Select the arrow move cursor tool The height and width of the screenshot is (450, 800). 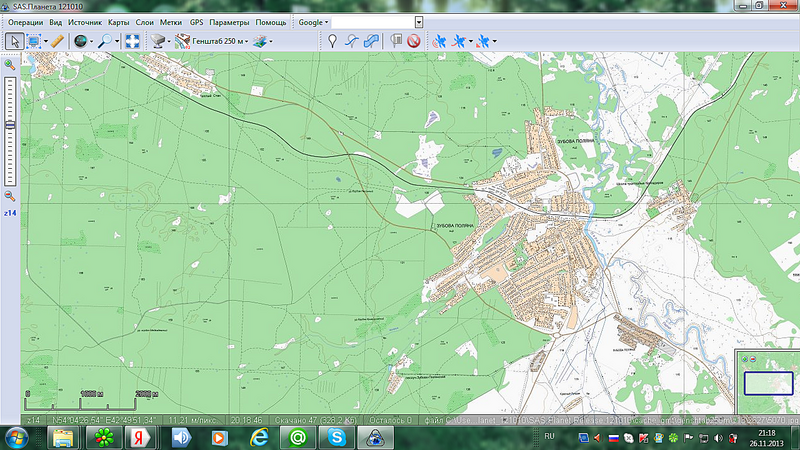tap(15, 41)
